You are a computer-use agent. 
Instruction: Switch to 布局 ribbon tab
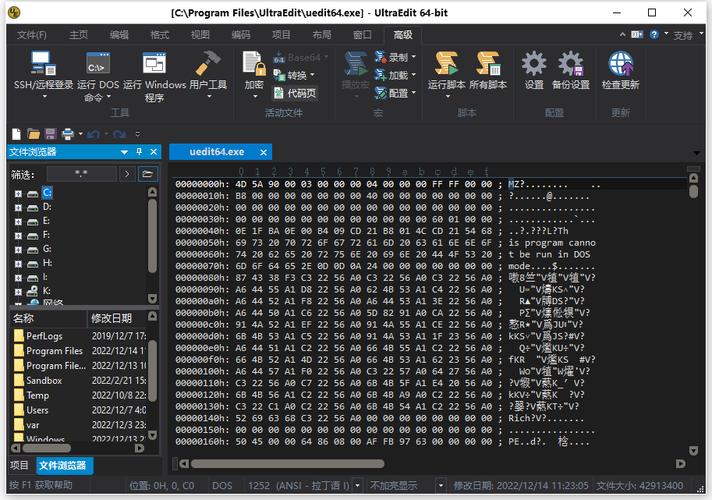tap(321, 35)
